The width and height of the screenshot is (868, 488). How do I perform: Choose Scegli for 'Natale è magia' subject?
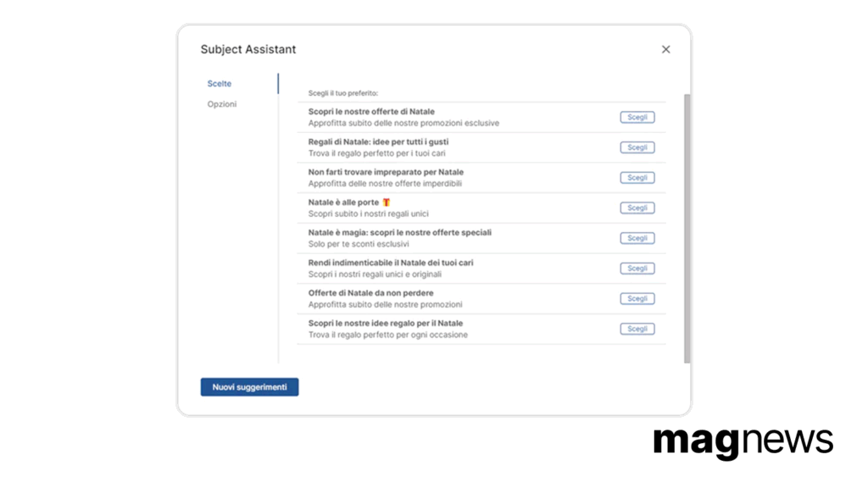[x=637, y=238]
